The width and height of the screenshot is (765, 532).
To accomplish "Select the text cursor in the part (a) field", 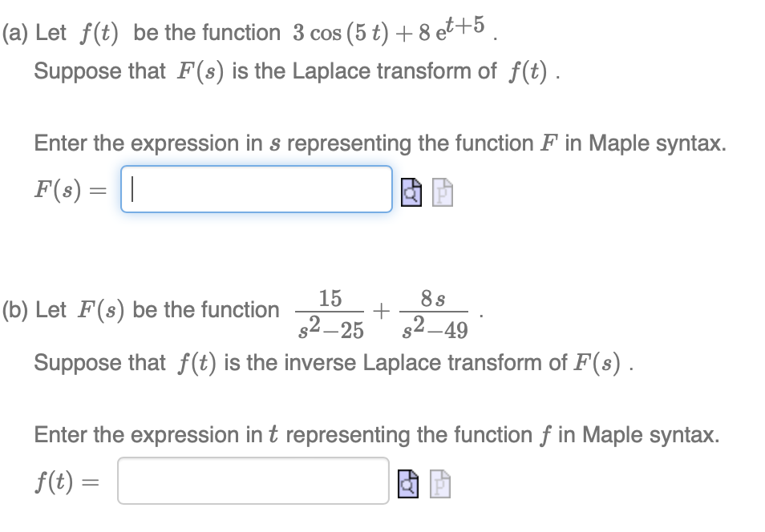I will click(130, 187).
